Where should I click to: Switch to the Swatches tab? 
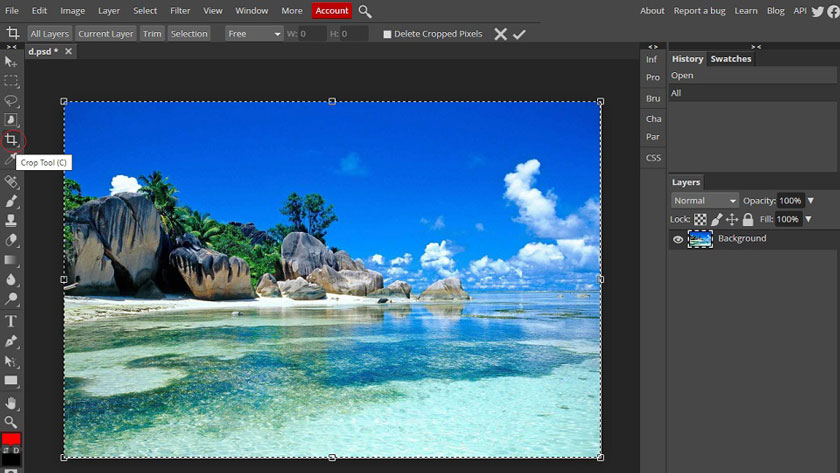[x=731, y=59]
